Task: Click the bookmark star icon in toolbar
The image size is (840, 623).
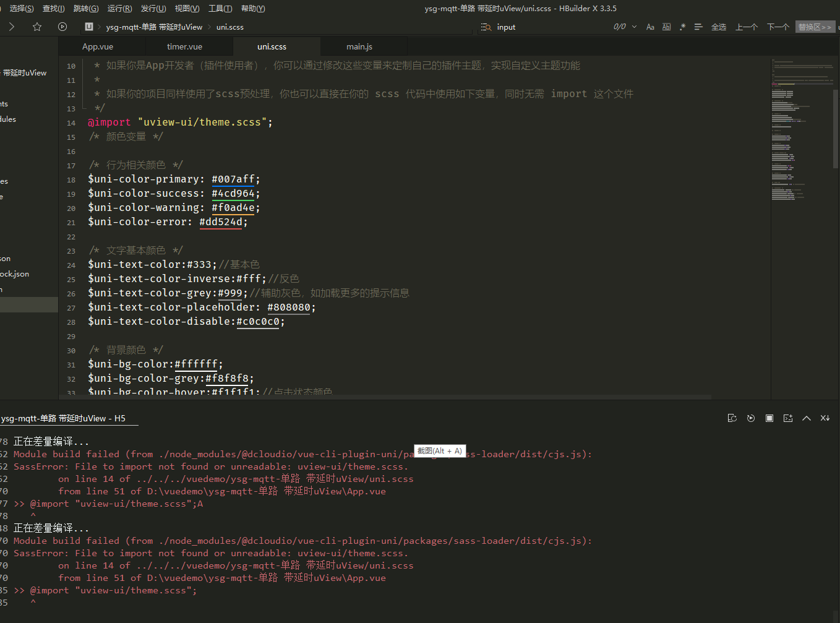Action: (x=37, y=27)
